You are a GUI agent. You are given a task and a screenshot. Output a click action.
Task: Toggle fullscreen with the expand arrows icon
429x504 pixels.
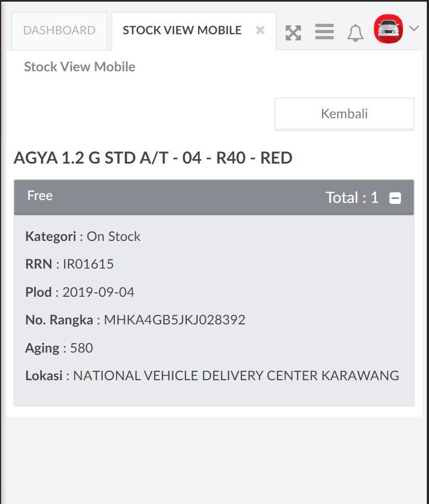click(293, 33)
